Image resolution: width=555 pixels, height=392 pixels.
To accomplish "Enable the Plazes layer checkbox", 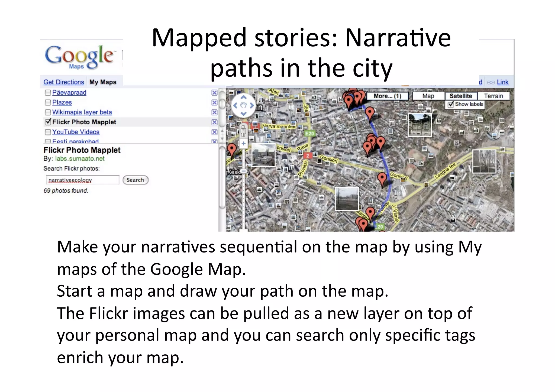I will pyautogui.click(x=48, y=102).
